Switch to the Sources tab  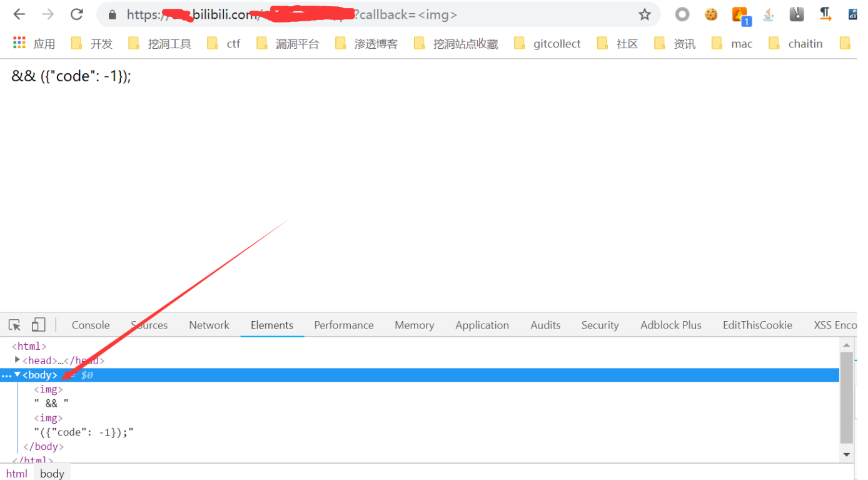pyautogui.click(x=149, y=325)
